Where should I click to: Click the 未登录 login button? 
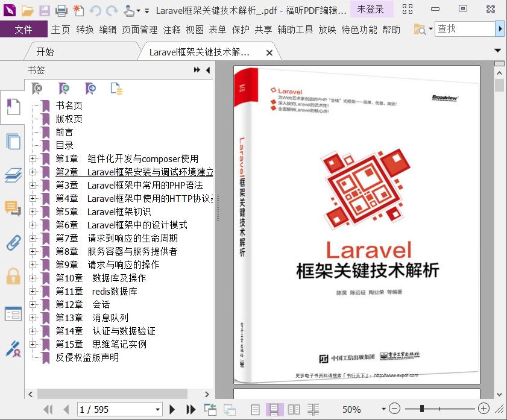click(x=371, y=10)
